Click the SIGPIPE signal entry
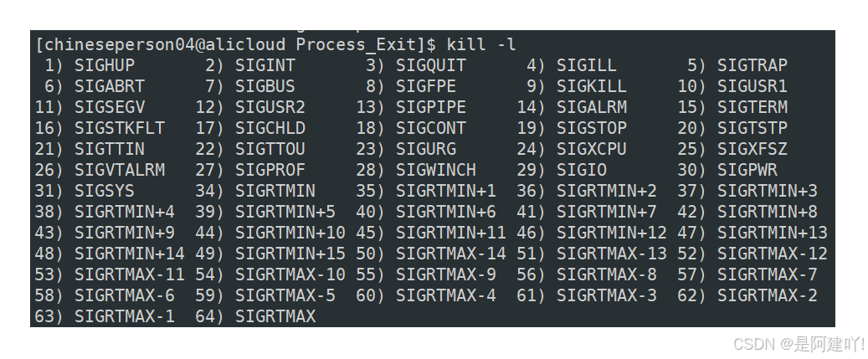The image size is (868, 359). [x=431, y=107]
